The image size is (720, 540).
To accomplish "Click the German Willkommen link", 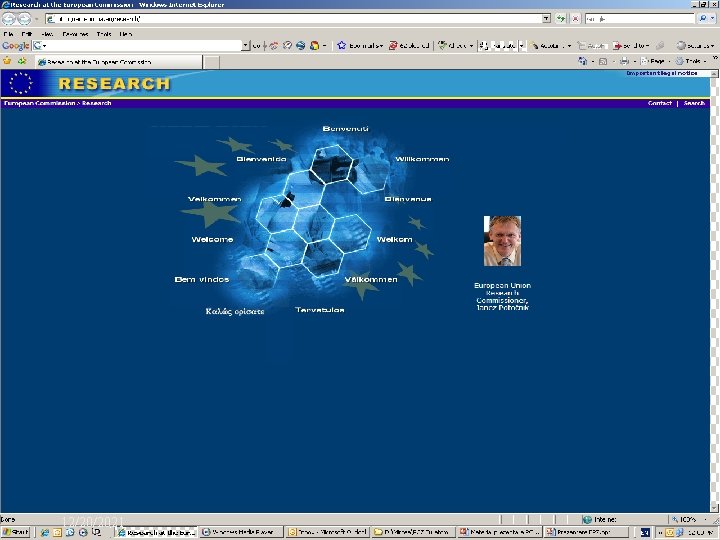I will pos(422,159).
